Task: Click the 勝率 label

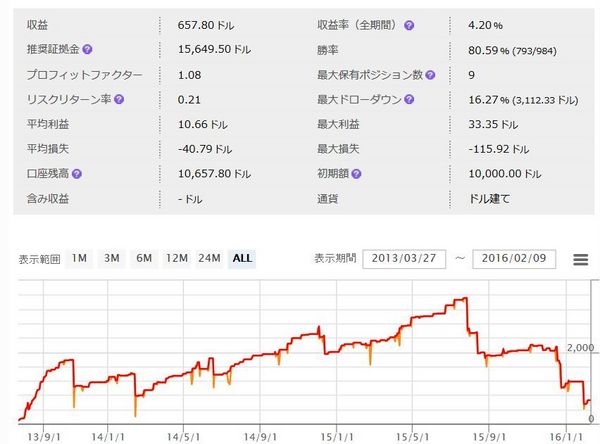Action: point(328,50)
